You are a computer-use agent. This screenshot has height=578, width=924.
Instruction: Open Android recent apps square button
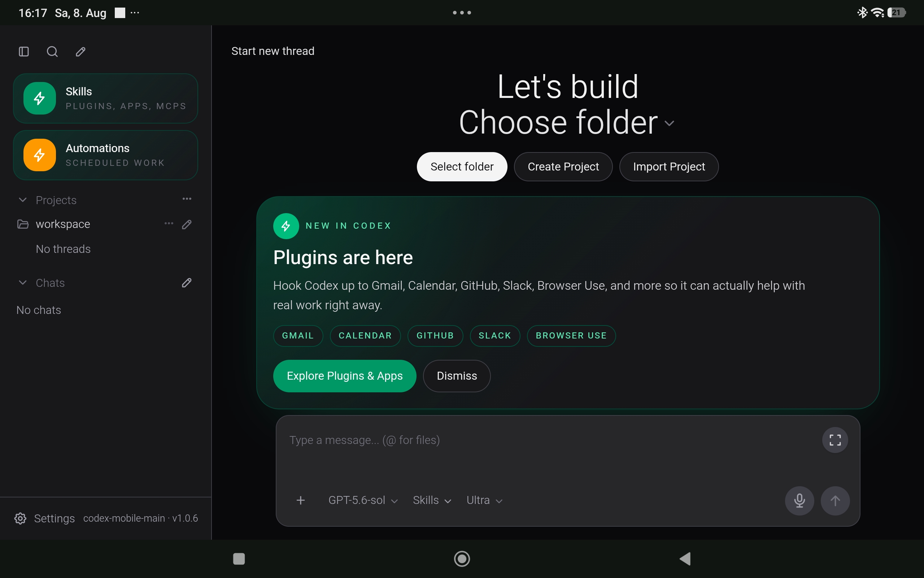pos(239,559)
